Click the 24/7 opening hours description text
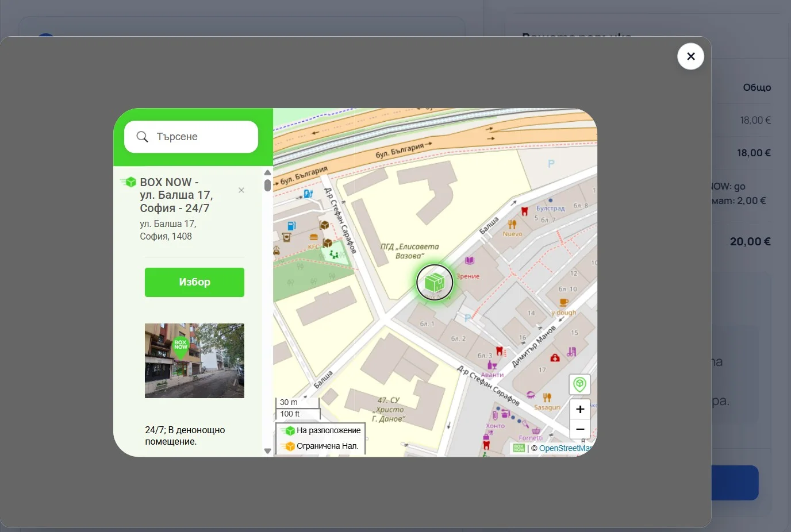This screenshot has height=532, width=791. click(x=185, y=435)
